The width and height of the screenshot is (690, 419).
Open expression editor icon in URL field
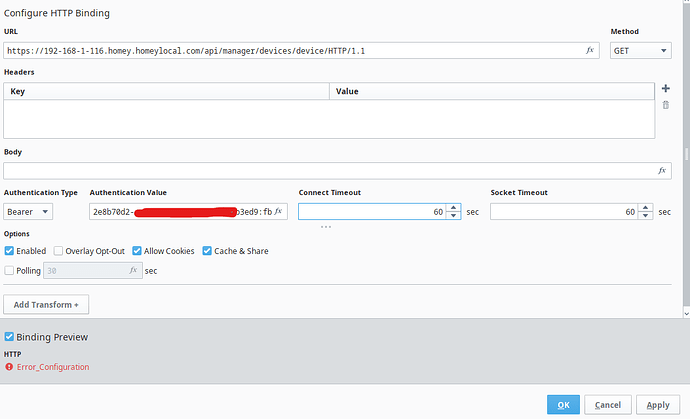[590, 50]
